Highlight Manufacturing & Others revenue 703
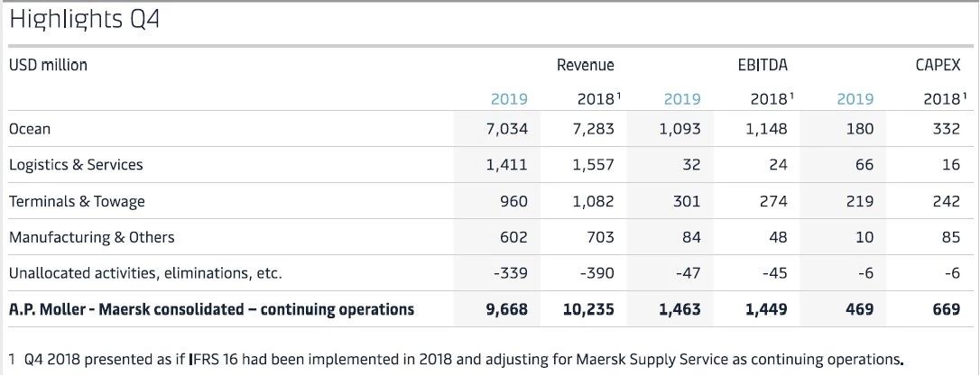 pos(601,237)
